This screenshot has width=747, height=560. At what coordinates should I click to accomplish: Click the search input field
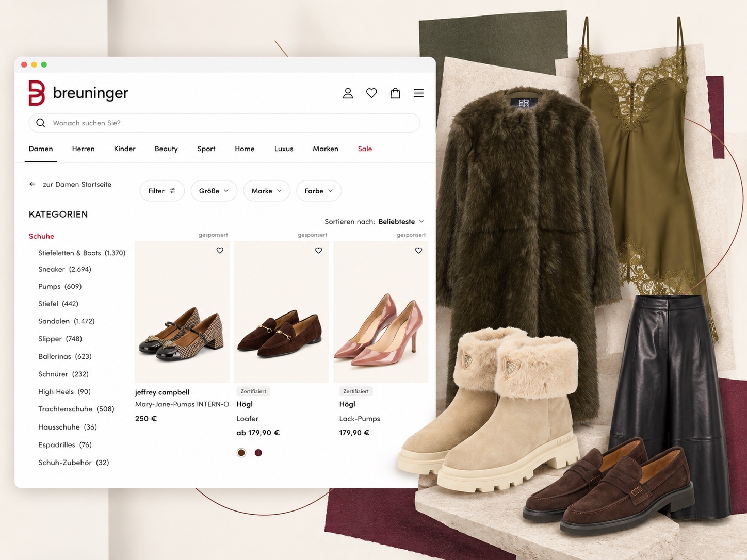point(224,123)
